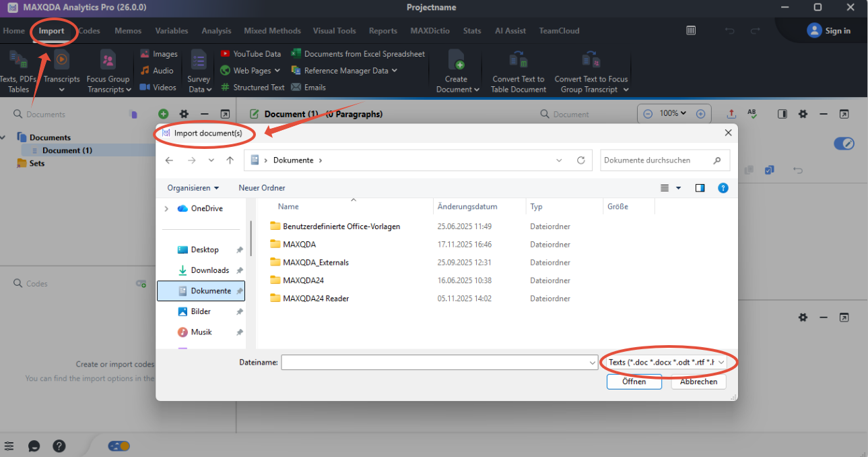Viewport: 868px width, 457px height.
Task: Click the Dokumente durchsuchen search box
Action: (665, 160)
